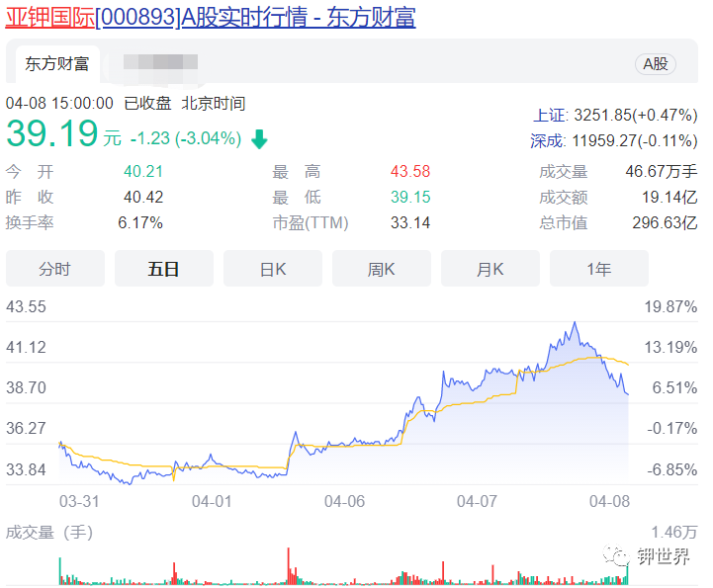Switch chart to 周K view
This screenshot has width=713, height=588.
(382, 269)
